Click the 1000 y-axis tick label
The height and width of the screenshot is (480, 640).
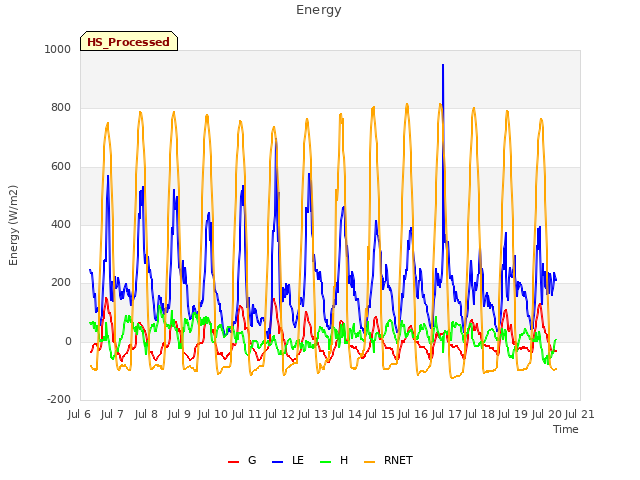(58, 49)
